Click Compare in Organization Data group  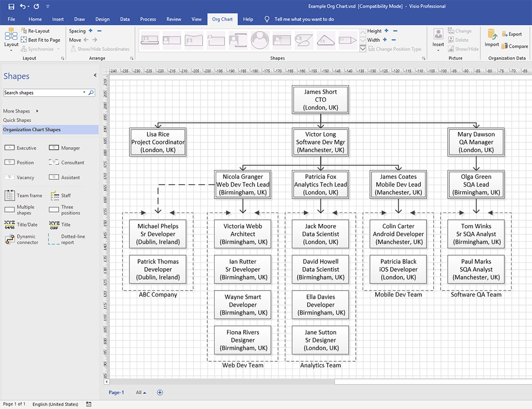(x=515, y=46)
